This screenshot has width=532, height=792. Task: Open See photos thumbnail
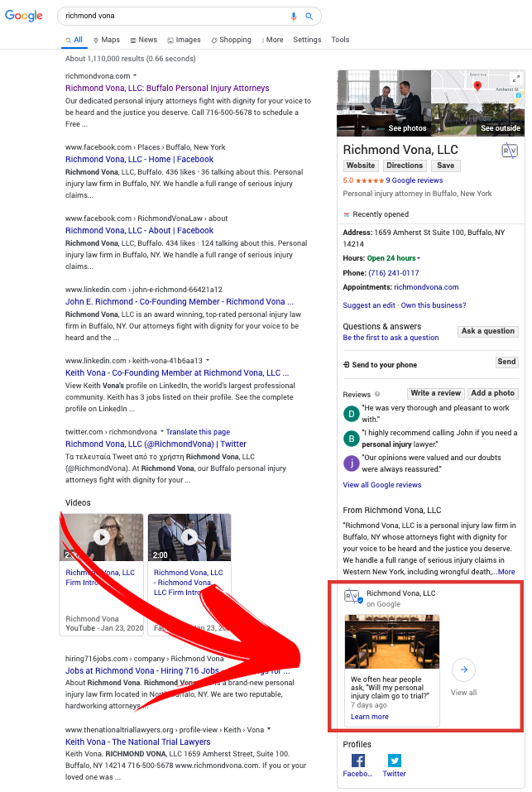[384, 103]
